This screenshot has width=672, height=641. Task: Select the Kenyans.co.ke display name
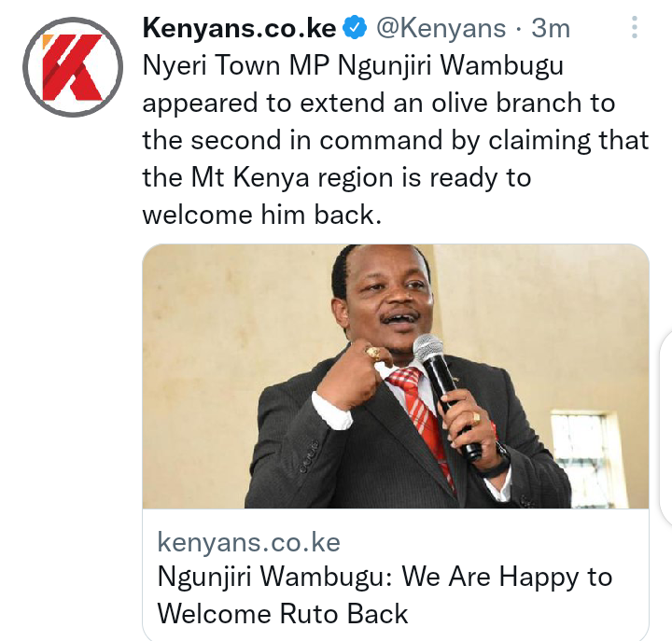pos(239,28)
